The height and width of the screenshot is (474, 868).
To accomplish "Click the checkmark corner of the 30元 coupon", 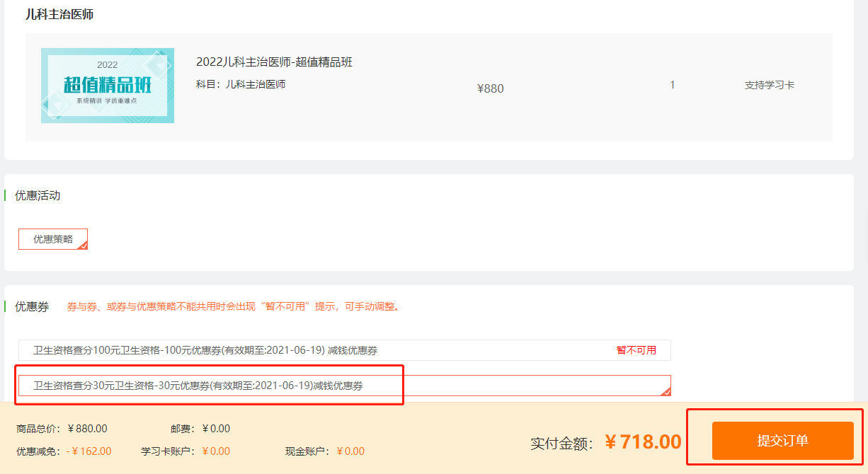I will (666, 391).
